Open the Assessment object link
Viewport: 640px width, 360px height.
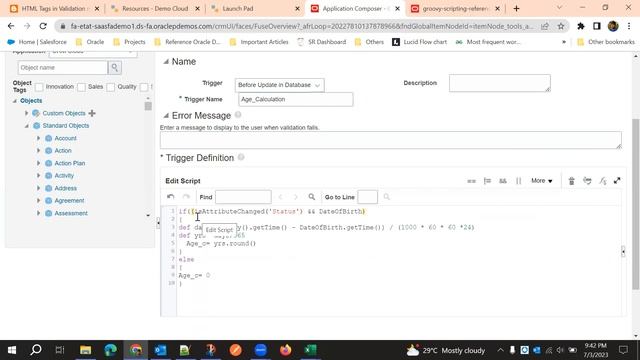(71, 213)
